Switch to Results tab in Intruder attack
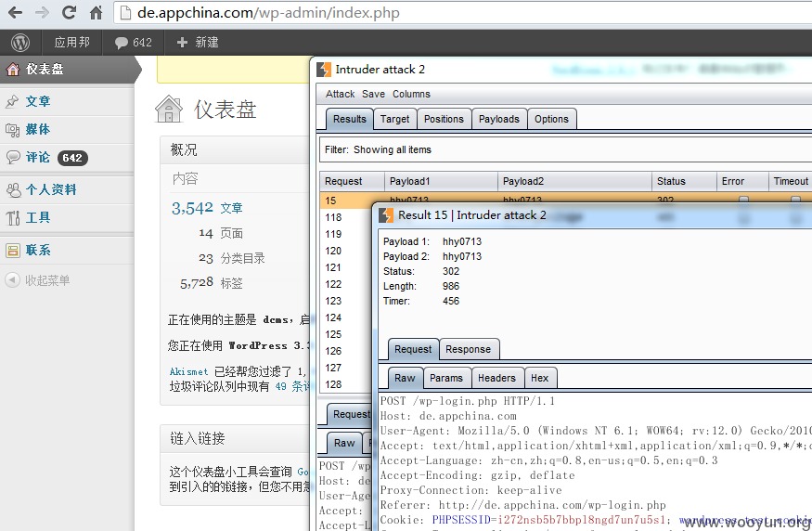Screen dimensions: 812x531 (x=350, y=119)
